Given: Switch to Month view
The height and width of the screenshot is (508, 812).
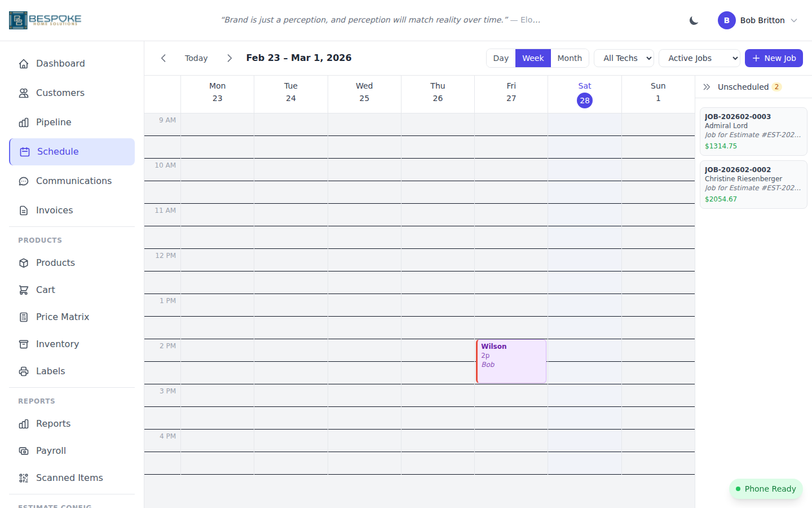Looking at the screenshot, I should click(x=570, y=58).
